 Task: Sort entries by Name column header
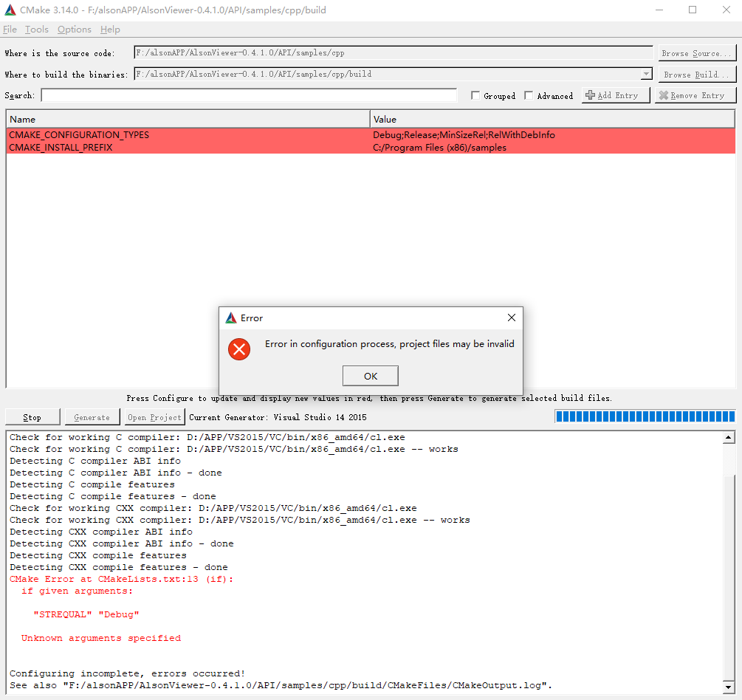188,119
